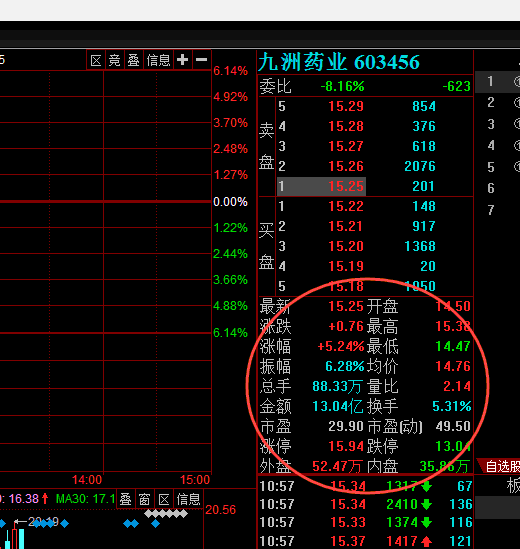520x549 pixels.
Task: Click the 委比 -8.16% row
Action: click(x=365, y=86)
